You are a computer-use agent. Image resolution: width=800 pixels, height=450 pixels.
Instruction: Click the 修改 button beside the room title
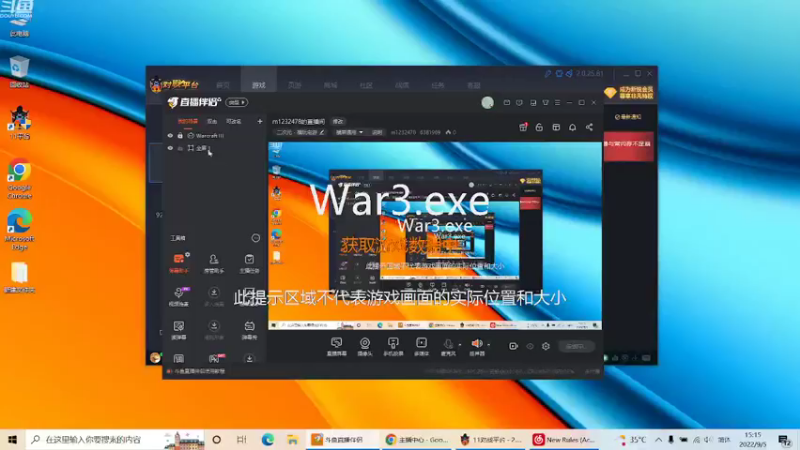pyautogui.click(x=338, y=121)
